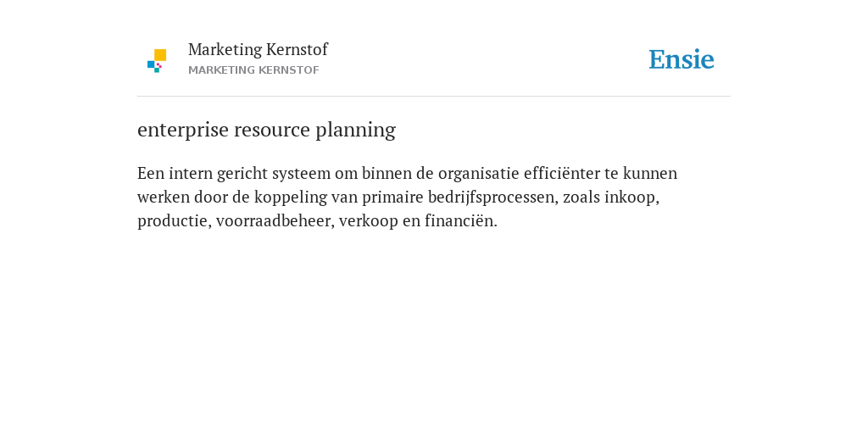Click the yellow square in the logo
The image size is (868, 434).
pyautogui.click(x=160, y=55)
